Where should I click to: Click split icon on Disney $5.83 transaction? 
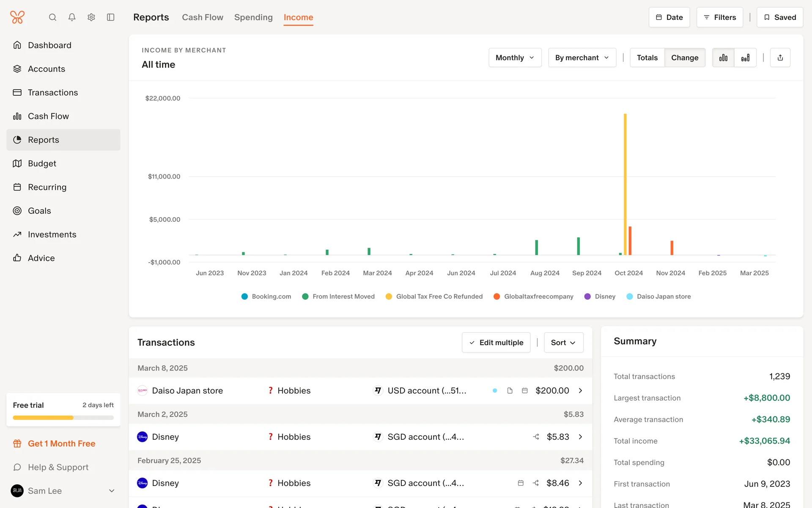tap(536, 437)
